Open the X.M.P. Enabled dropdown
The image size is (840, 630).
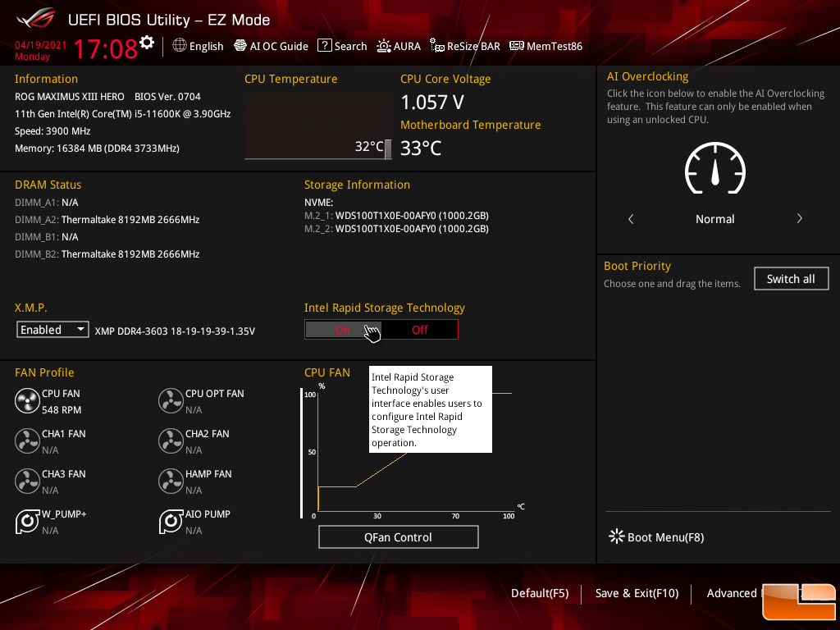52,330
